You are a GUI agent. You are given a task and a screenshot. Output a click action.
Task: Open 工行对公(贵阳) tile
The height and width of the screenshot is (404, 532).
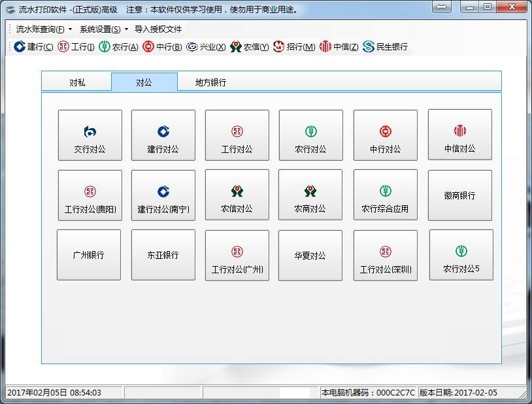[90, 195]
